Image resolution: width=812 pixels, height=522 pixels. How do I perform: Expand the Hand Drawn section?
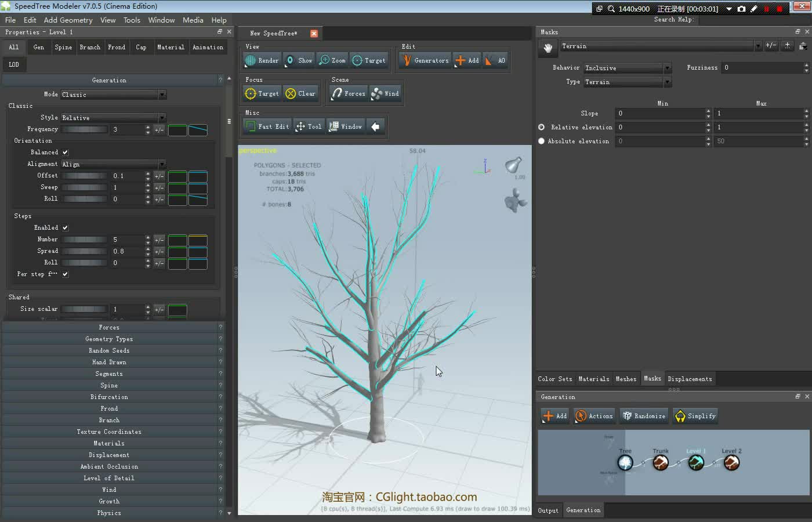tap(109, 362)
